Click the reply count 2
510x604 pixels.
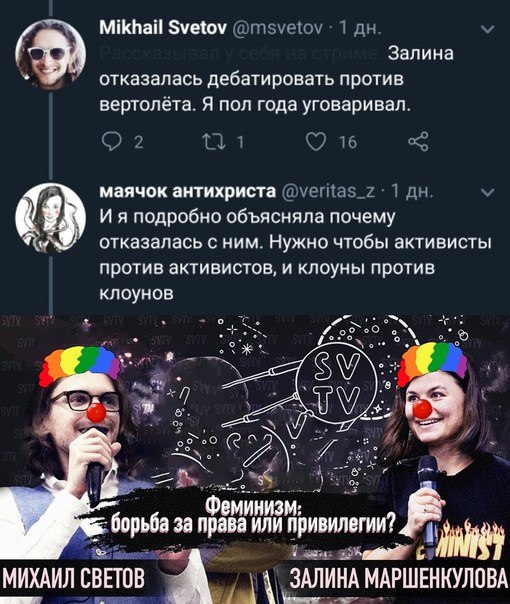point(139,143)
